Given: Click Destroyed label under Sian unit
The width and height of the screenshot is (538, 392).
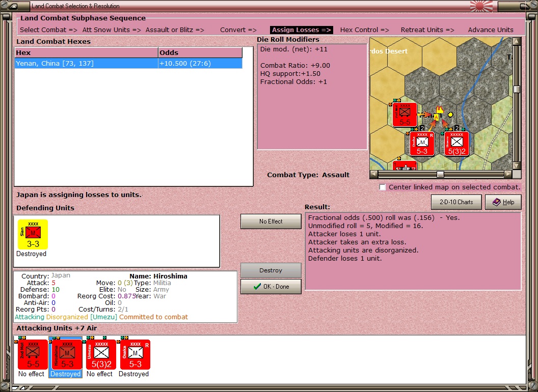Looking at the screenshot, I should pos(31,254).
